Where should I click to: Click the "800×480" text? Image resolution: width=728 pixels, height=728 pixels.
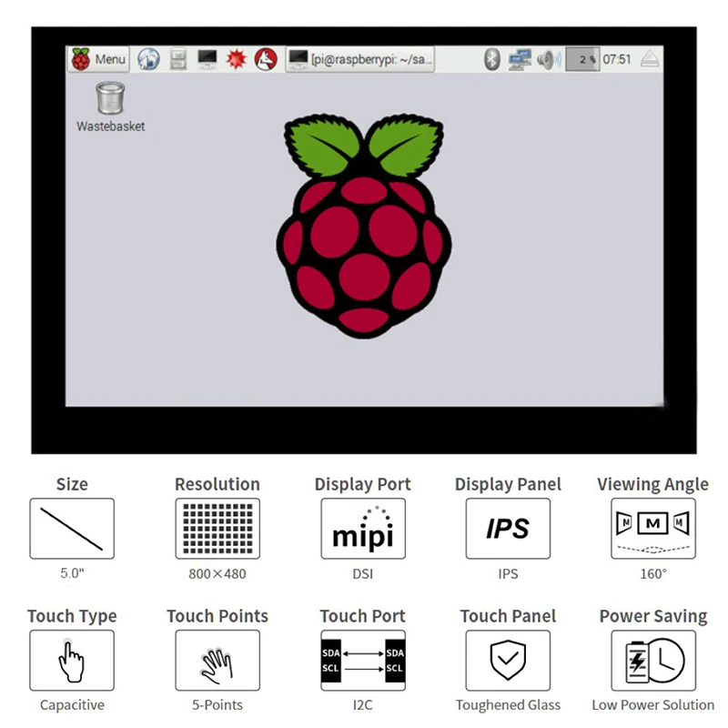(x=217, y=574)
